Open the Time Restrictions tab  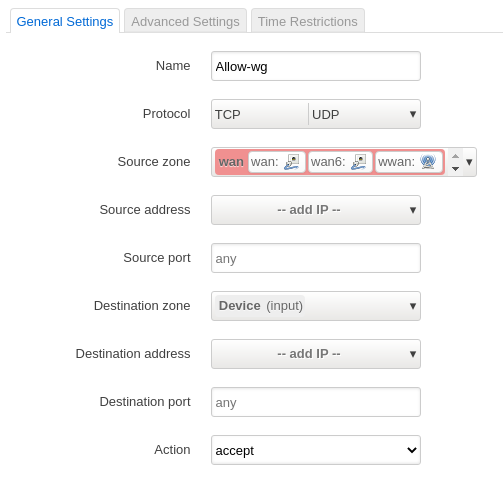click(x=308, y=21)
